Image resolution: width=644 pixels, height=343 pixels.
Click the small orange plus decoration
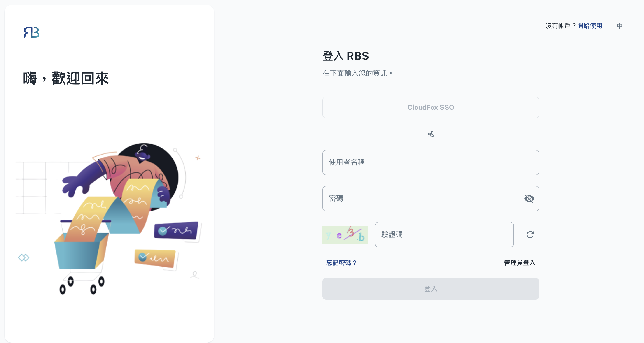[x=198, y=158]
